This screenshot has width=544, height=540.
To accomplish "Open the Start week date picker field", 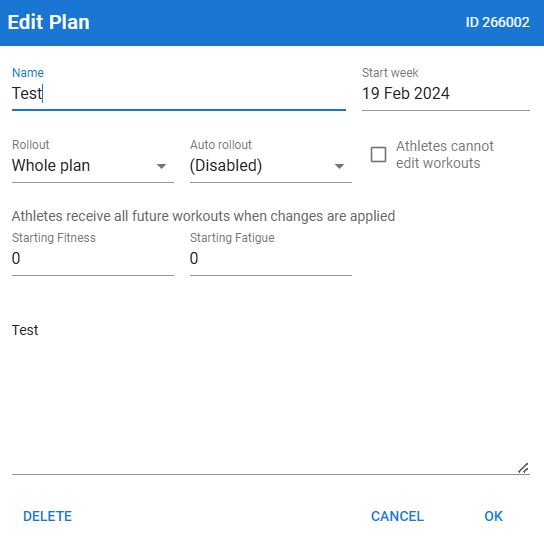I will click(445, 94).
